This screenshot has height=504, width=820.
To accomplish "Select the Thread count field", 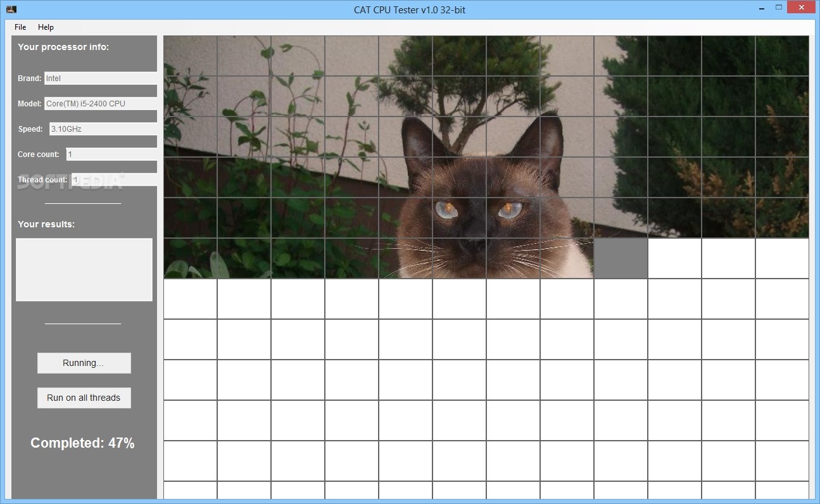I will coord(114,180).
